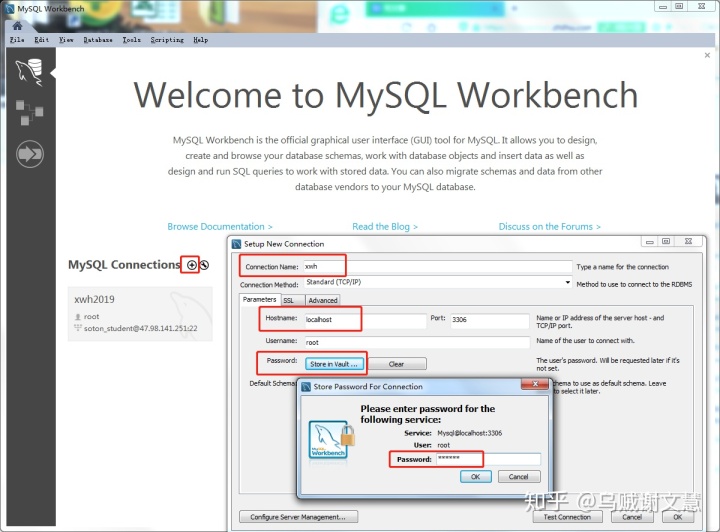Click MySQL Workbench lock logo in dialog
This screenshot has width=720, height=532.
point(332,440)
